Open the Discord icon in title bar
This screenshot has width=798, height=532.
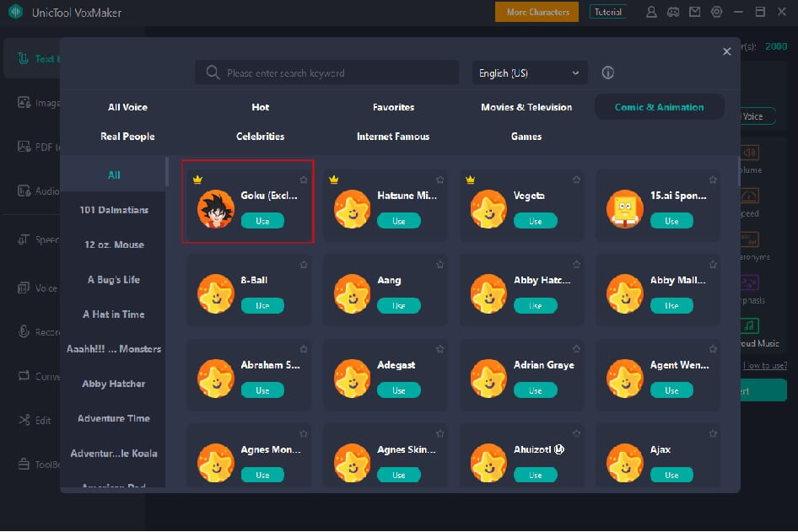coord(673,12)
